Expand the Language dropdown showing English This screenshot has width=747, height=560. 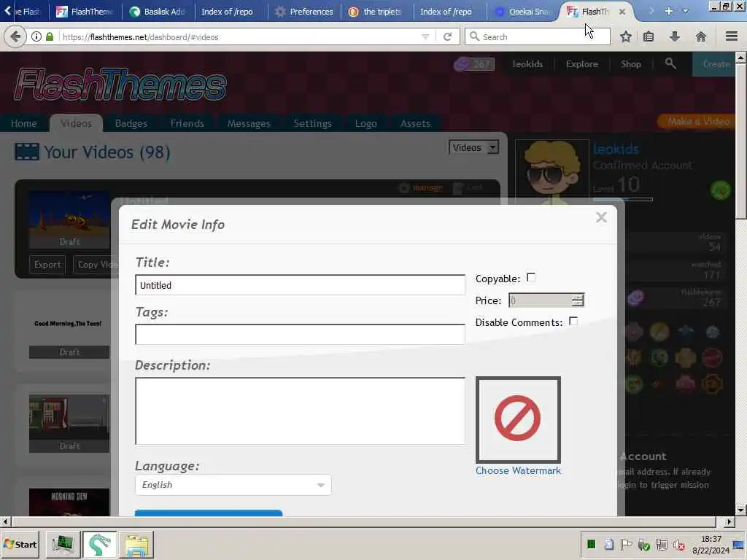(x=233, y=485)
